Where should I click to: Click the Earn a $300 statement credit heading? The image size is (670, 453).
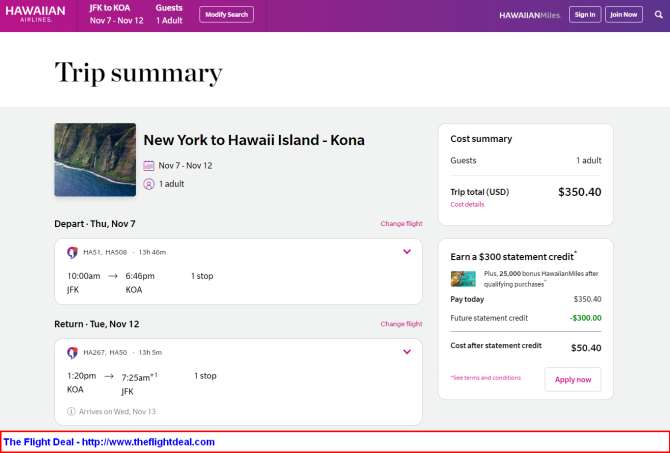click(514, 256)
